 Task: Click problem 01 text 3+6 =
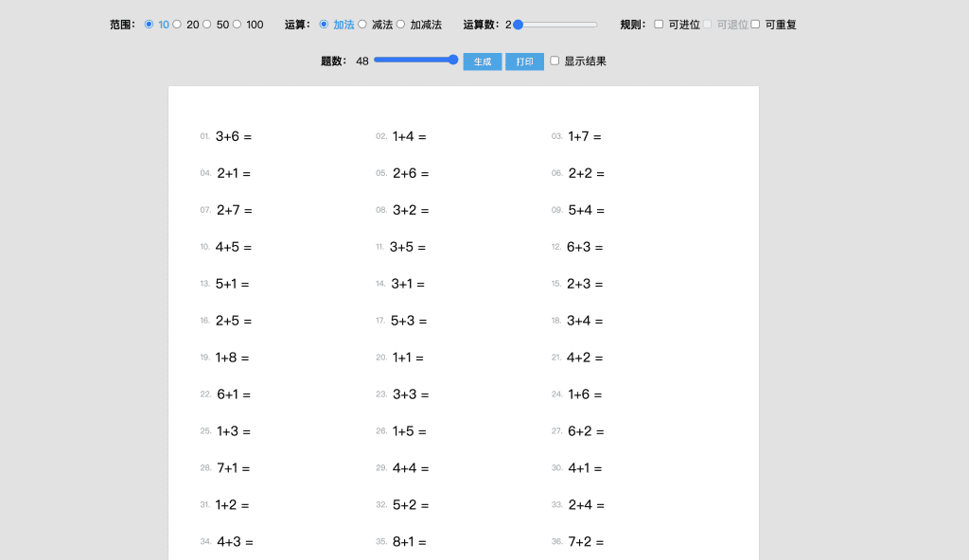pyautogui.click(x=234, y=136)
